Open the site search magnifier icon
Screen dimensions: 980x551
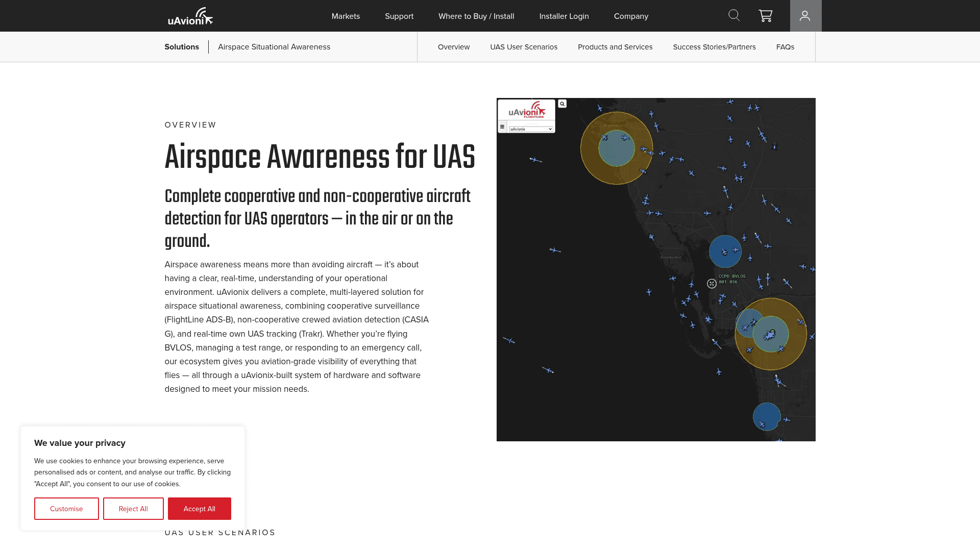pos(734,15)
